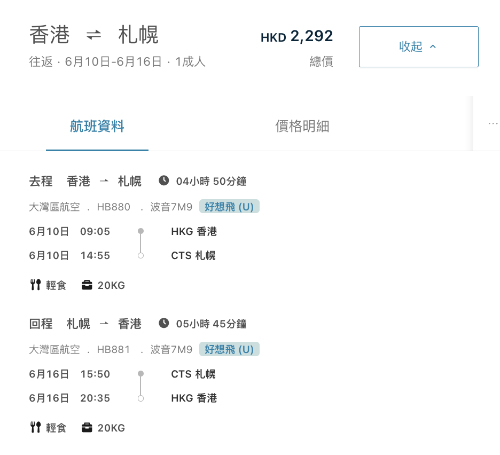500x455 pixels.
Task: Click the chevron in 收起 button
Action: 433,47
